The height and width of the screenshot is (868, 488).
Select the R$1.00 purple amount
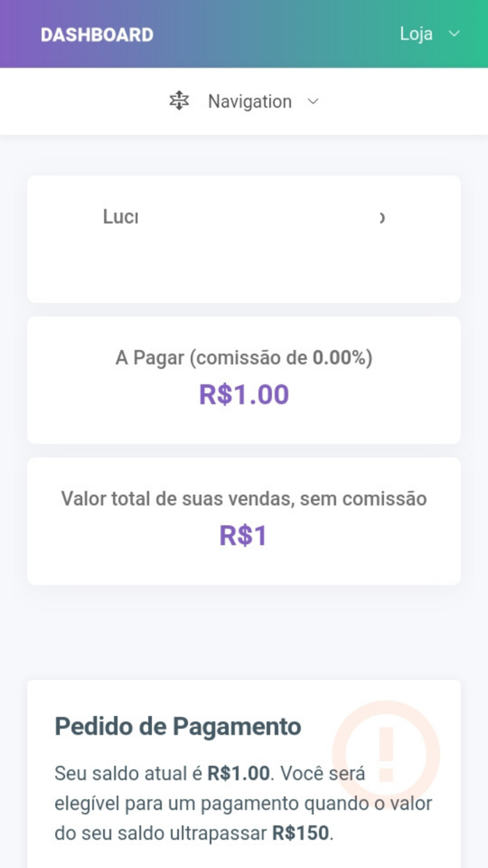point(244,394)
